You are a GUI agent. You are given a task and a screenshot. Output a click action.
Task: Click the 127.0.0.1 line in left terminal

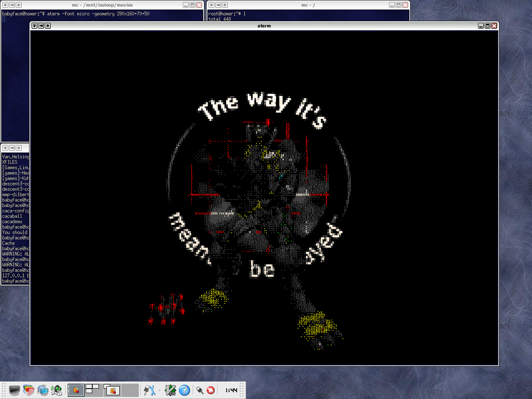tap(16, 276)
